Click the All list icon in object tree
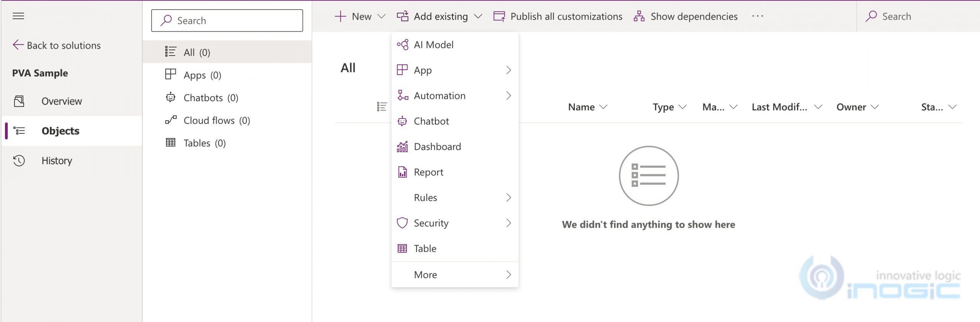 [x=170, y=52]
